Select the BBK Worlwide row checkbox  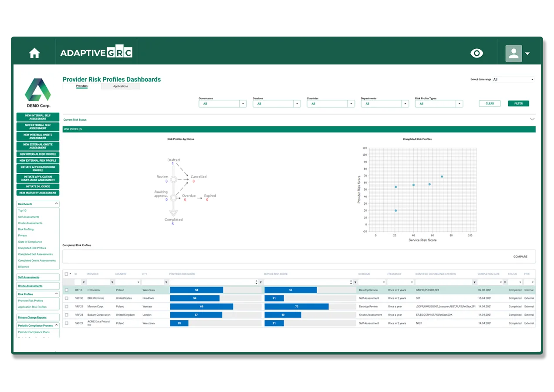[x=66, y=298]
